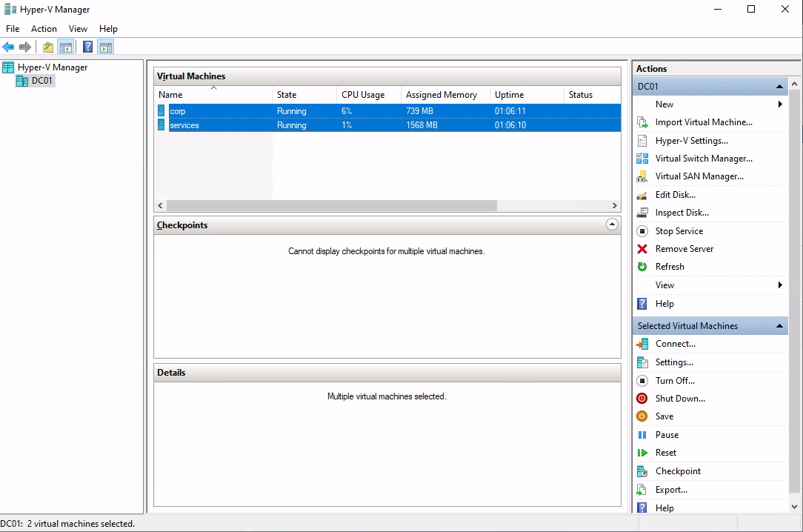Viewport: 803px width, 532px height.
Task: Click the Virtual SAN Manager icon
Action: tap(642, 176)
